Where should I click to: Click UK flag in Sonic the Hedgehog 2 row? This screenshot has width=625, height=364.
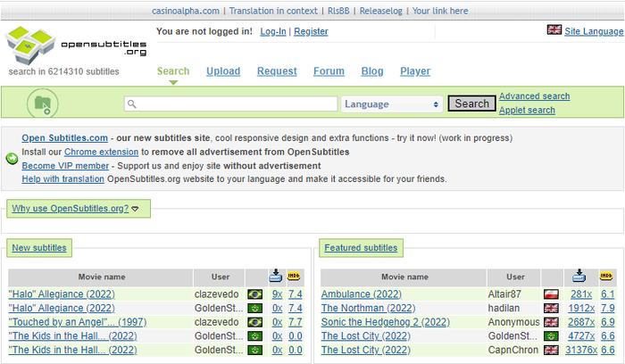551,322
